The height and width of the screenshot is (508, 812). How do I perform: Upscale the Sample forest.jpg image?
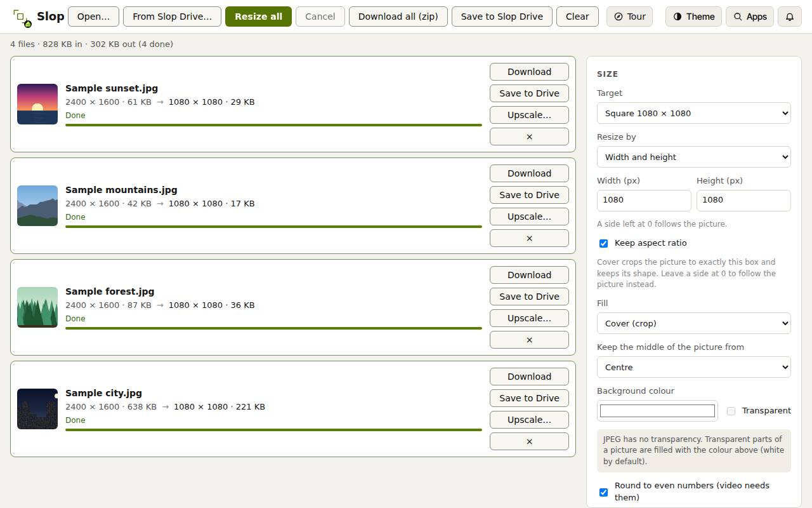tap(529, 318)
